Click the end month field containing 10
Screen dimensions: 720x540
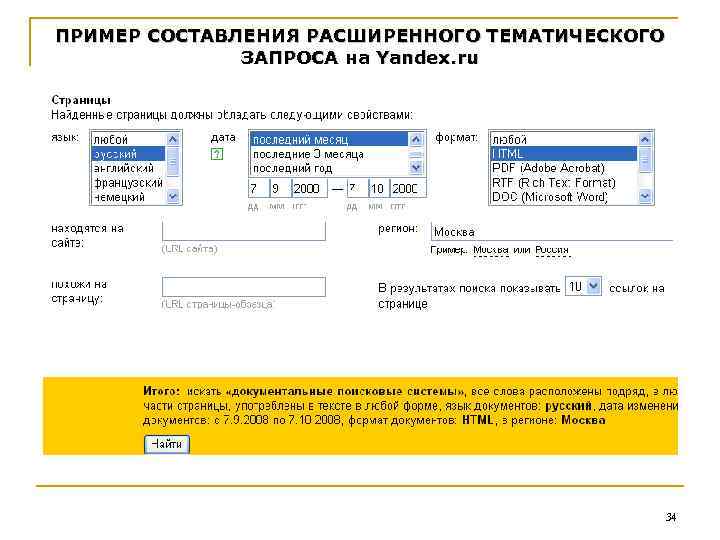tap(379, 188)
